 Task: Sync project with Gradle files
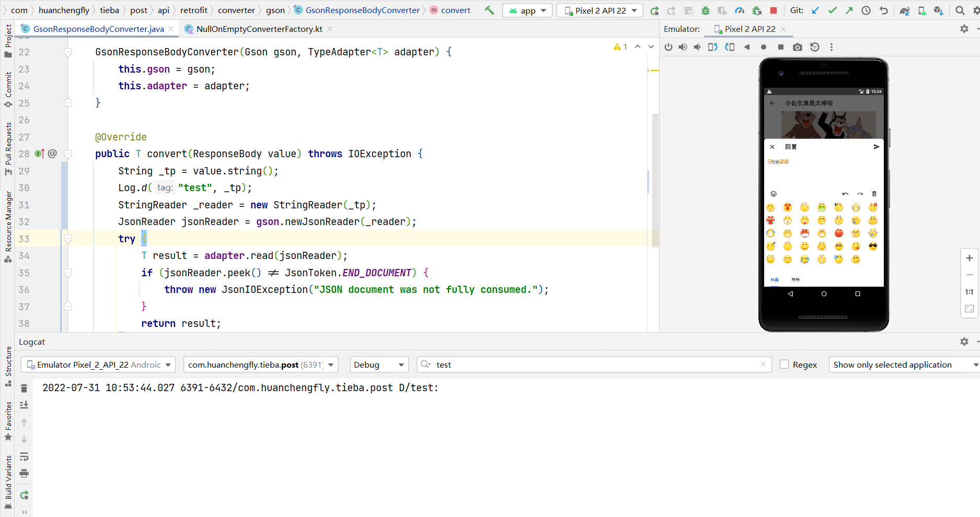[x=905, y=10]
